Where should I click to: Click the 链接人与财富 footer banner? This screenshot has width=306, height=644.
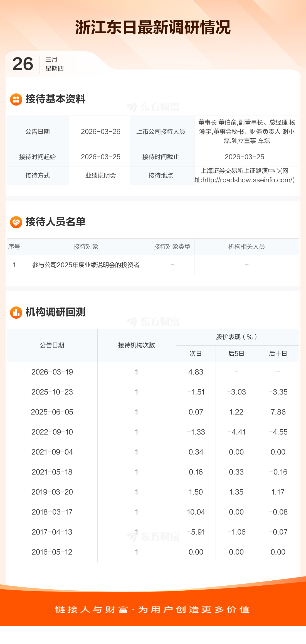point(153,610)
